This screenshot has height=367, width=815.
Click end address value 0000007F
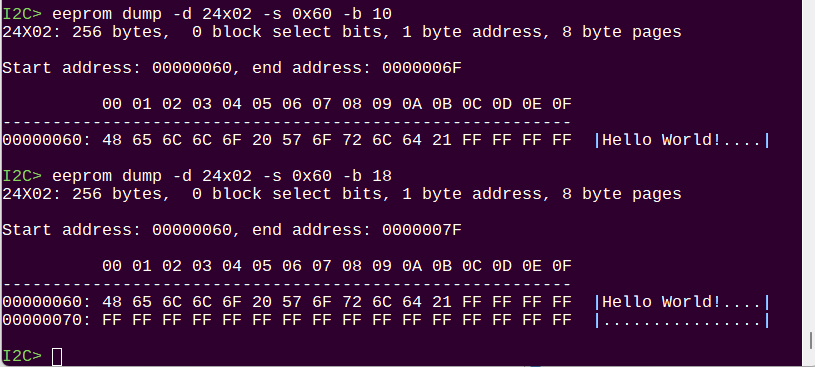point(422,230)
